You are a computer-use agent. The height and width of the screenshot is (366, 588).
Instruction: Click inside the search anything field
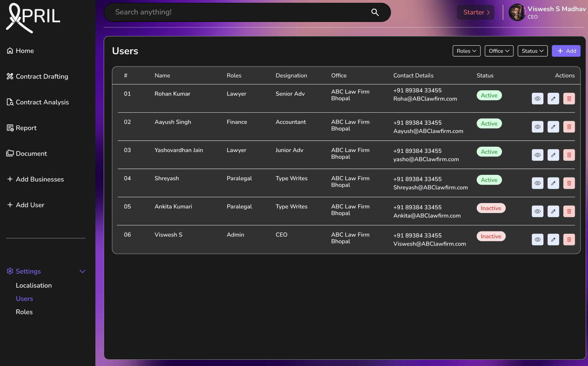click(x=235, y=12)
